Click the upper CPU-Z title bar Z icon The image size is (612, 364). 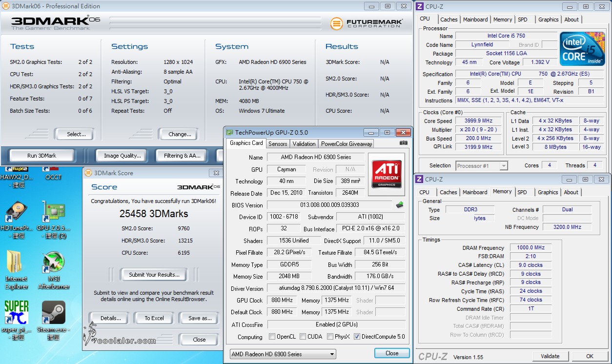[419, 6]
